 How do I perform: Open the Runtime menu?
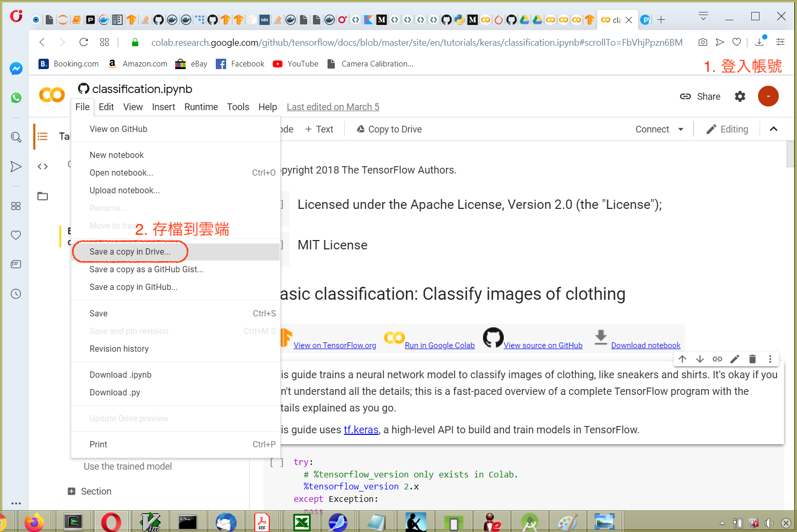(201, 107)
